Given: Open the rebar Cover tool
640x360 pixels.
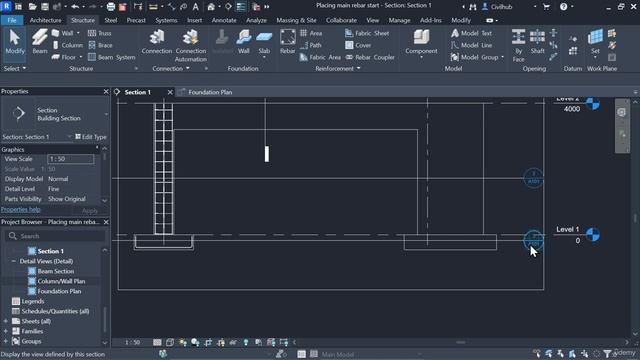Looking at the screenshot, I should (x=358, y=45).
